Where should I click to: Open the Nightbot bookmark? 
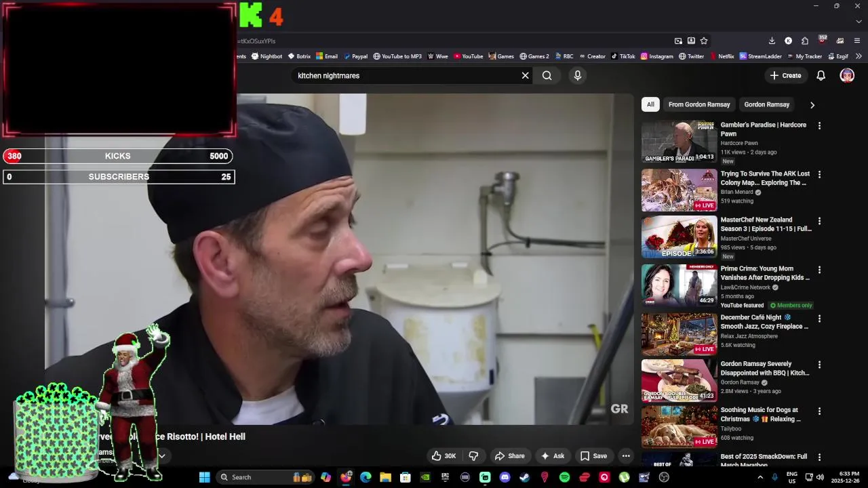267,56
